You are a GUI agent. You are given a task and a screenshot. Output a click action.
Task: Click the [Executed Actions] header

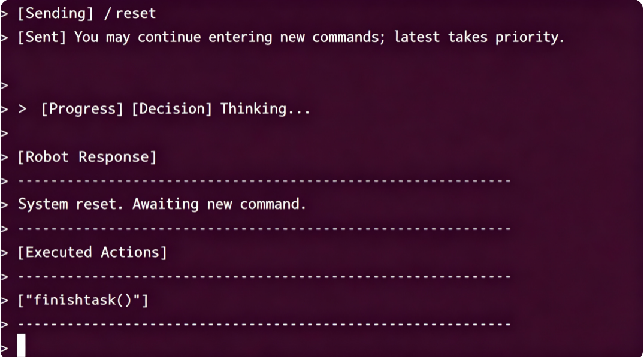point(92,252)
